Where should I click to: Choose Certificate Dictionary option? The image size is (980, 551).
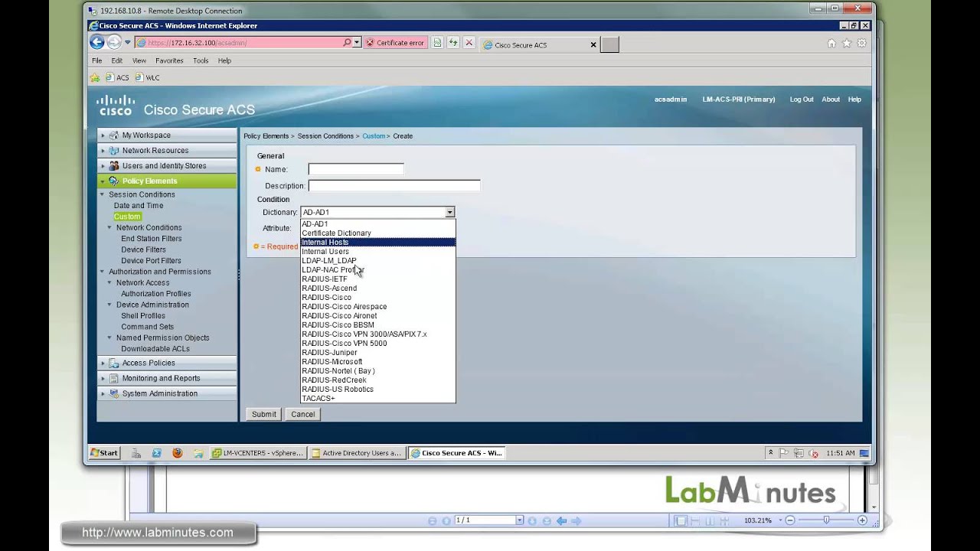pos(377,233)
